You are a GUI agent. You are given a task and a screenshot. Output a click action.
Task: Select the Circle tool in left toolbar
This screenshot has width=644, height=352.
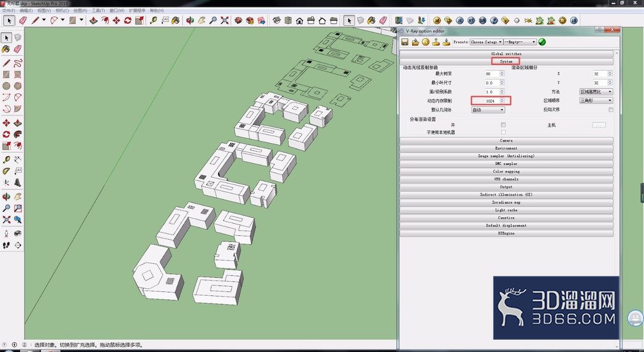[6, 86]
